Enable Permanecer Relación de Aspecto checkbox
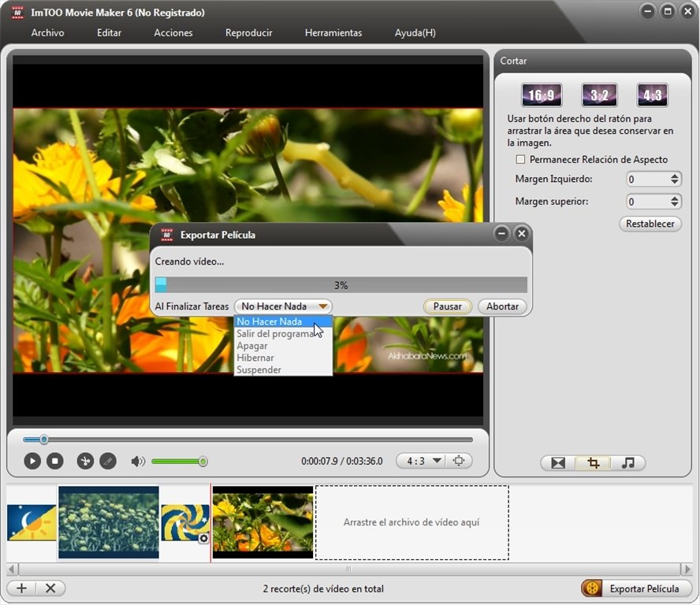Viewport: 700px width, 605px height. (x=520, y=159)
